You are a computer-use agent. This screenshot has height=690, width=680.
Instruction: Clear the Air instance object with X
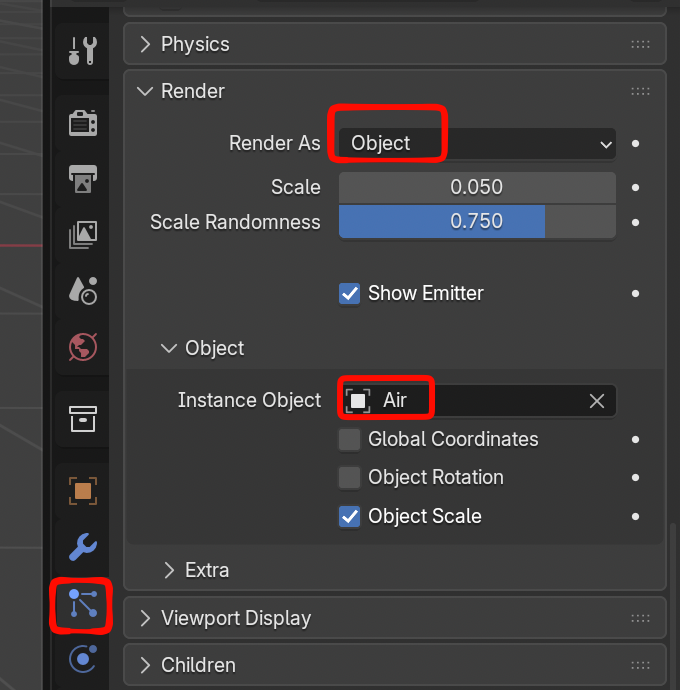point(597,401)
